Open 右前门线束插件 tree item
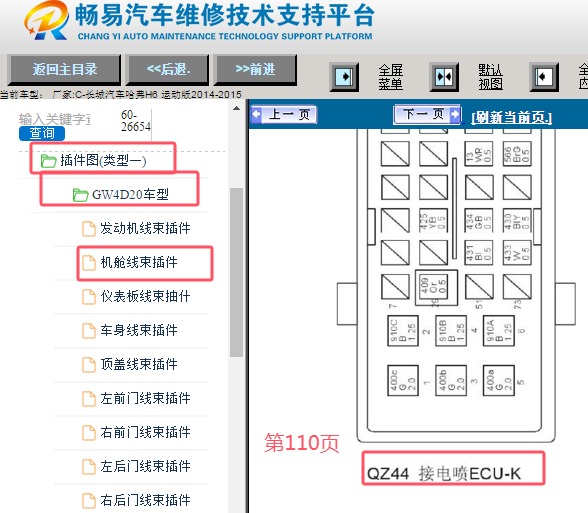Image resolution: width=588 pixels, height=513 pixels. click(x=145, y=432)
